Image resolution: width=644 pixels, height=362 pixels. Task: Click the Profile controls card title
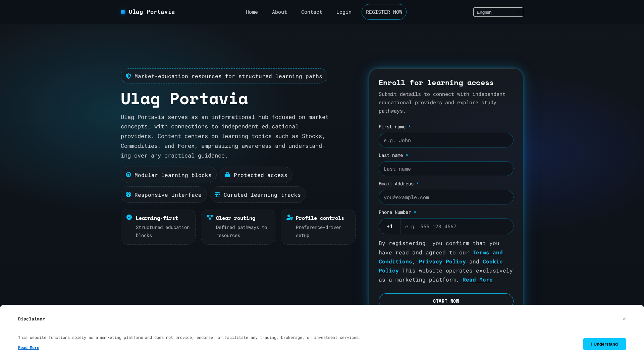click(x=320, y=218)
